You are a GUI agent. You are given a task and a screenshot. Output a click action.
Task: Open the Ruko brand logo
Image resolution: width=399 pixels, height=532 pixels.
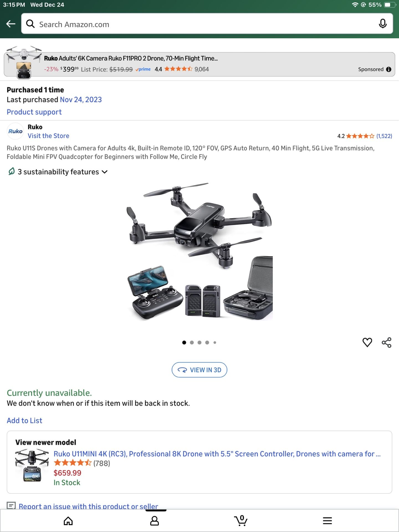15,131
